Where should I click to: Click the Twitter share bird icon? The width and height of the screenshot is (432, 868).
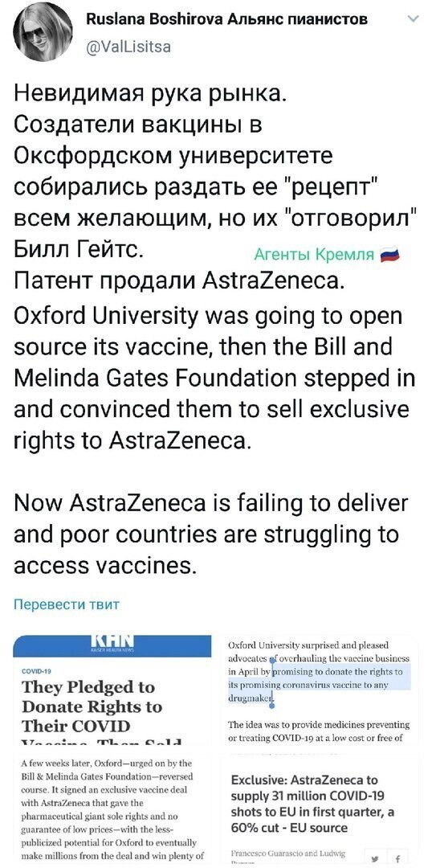pyautogui.click(x=376, y=858)
